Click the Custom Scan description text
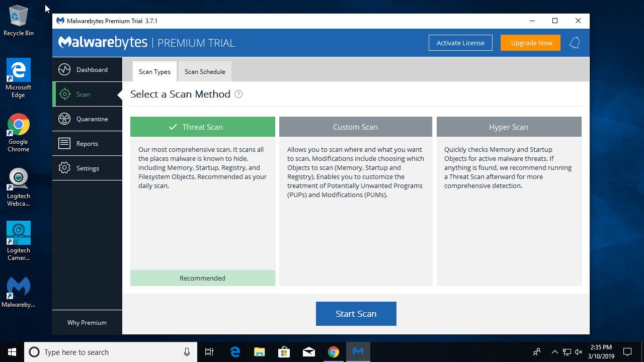 coord(356,172)
